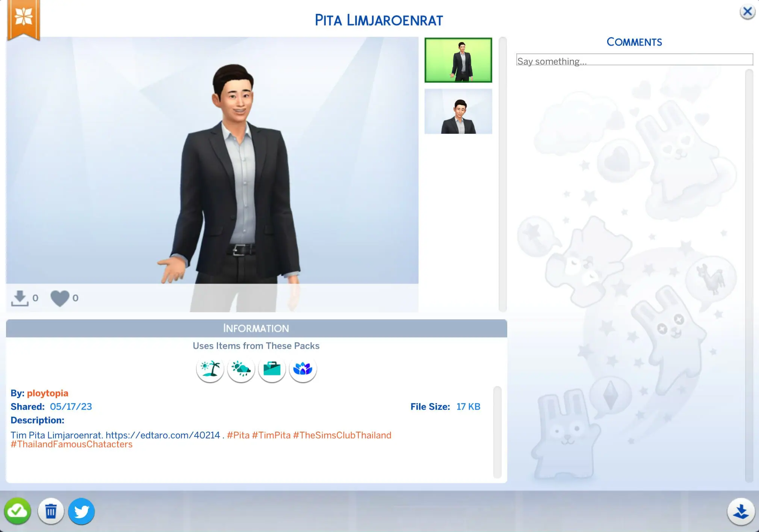
Task: Select the Seasons pack icon
Action: click(x=241, y=369)
